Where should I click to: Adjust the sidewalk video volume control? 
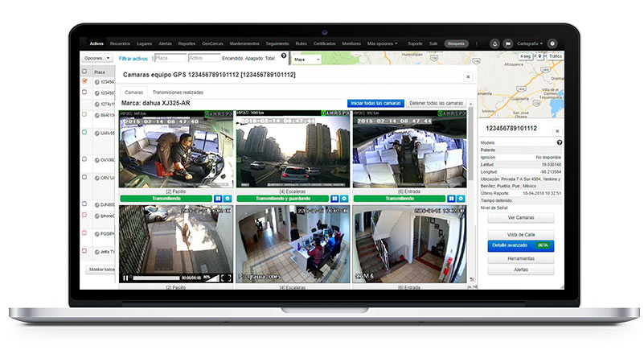pyautogui.click(x=211, y=278)
